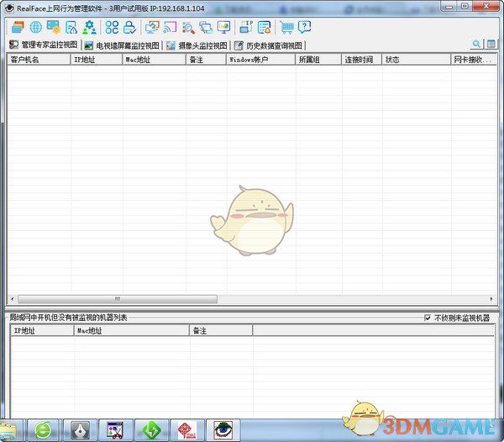Click the magnifier search toolbar icon
The image size is (504, 442).
pos(188,28)
